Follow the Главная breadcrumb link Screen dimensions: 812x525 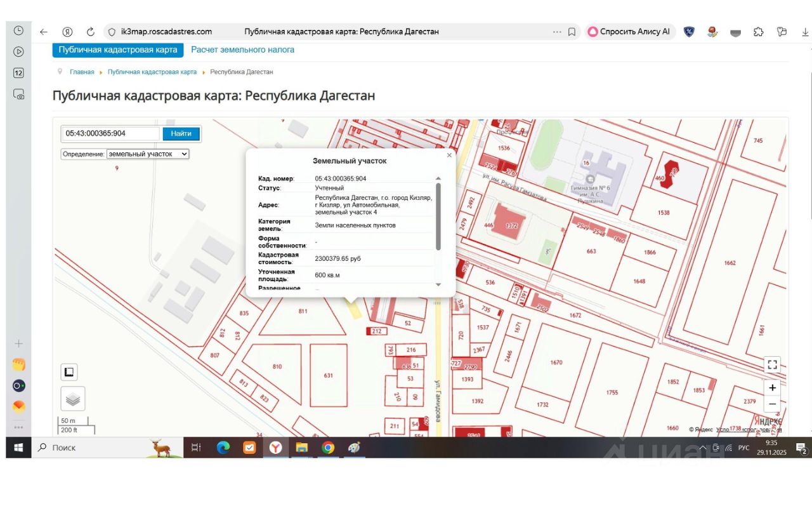(82, 72)
